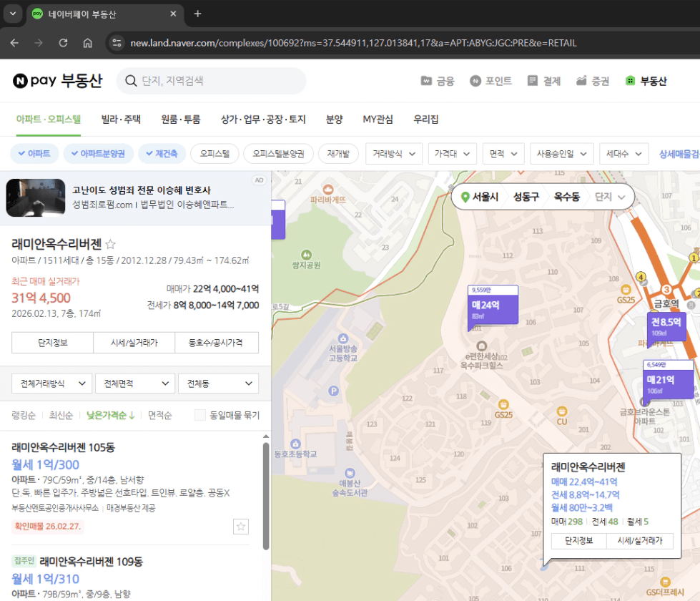Click the Npay 부동산 logo
The width and height of the screenshot is (700, 601).
tap(57, 81)
